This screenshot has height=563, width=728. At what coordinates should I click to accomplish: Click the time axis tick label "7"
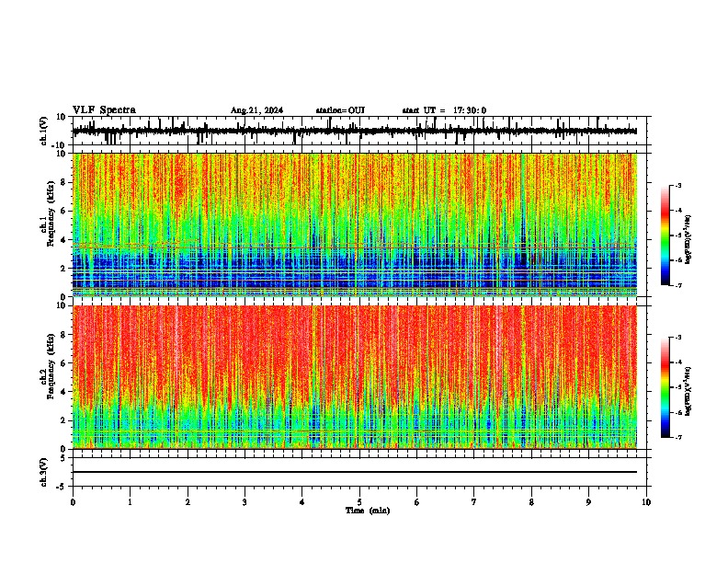[474, 502]
